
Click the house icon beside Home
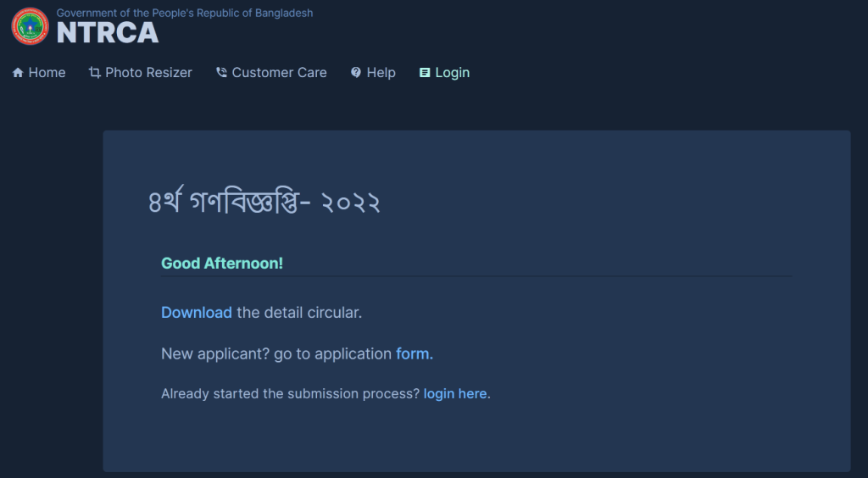click(18, 73)
